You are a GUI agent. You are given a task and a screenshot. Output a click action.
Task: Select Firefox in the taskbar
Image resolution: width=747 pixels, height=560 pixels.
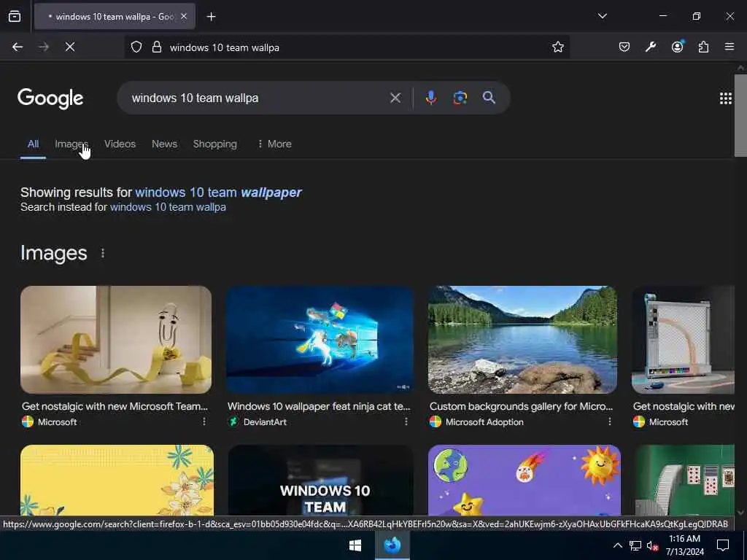(392, 545)
